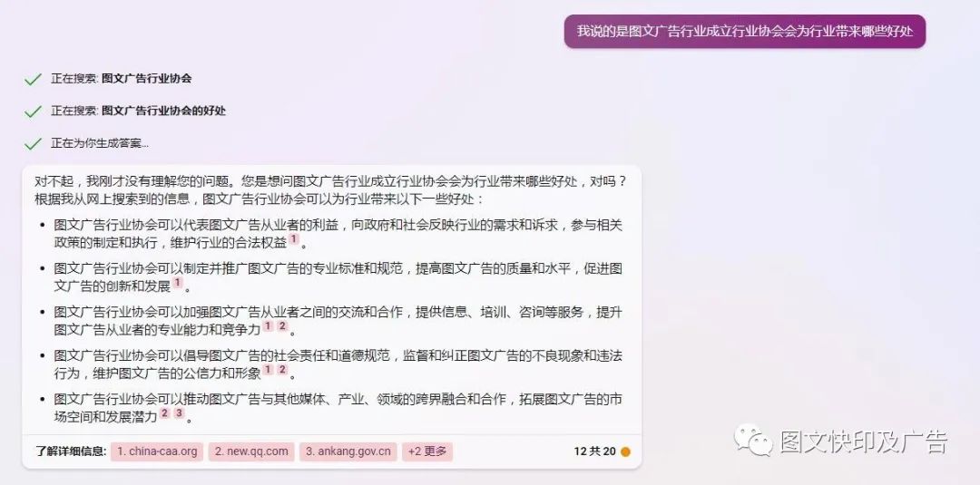Viewport: 980px width, 485px height.
Task: Click the 12 共 20 message counter
Action: coord(594,452)
